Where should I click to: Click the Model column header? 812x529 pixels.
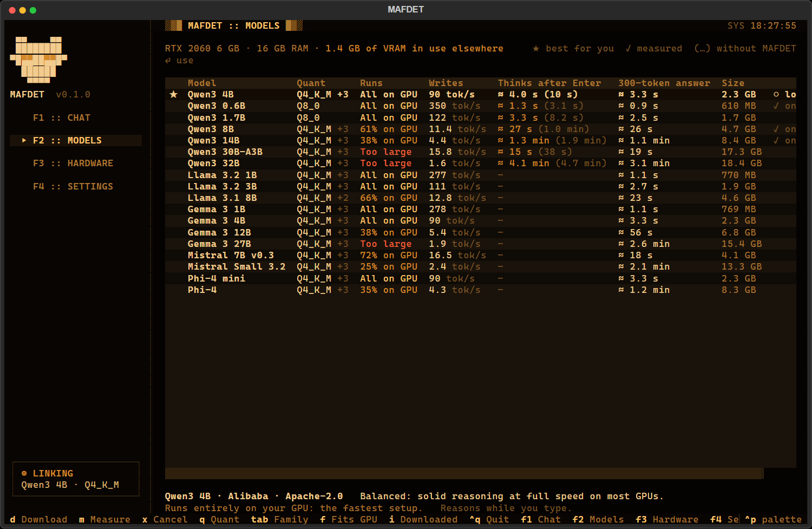tap(202, 83)
